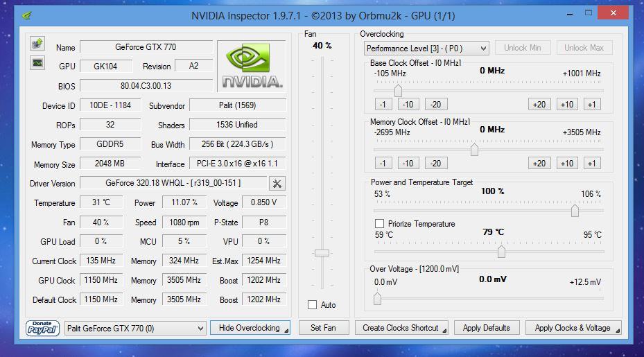Click Memory Clock Offset +1 button
This screenshot has width=644, height=357.
pos(592,164)
